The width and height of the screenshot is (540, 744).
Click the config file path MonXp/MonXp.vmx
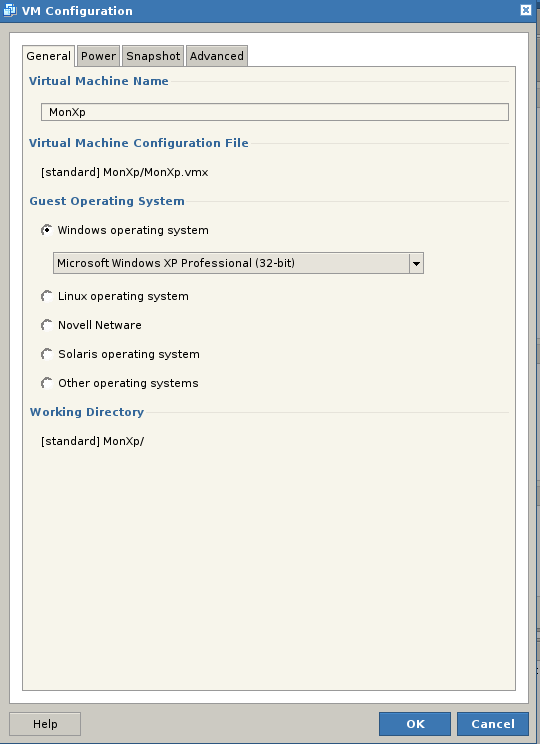[x=156, y=172]
